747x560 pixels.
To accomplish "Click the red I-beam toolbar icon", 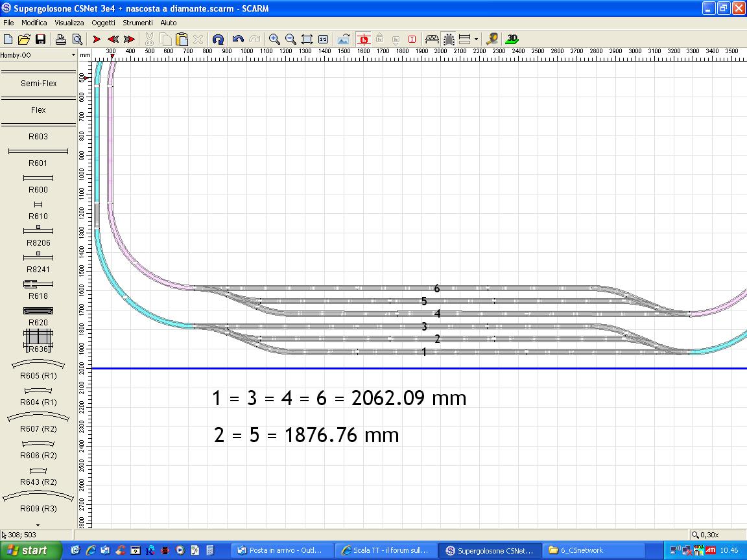I will tap(412, 39).
